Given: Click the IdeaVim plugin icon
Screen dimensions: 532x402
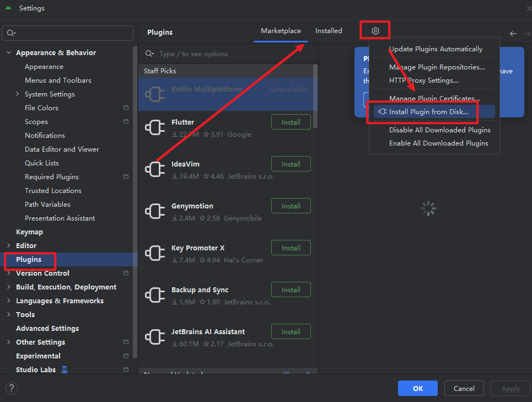Looking at the screenshot, I should pyautogui.click(x=155, y=170).
